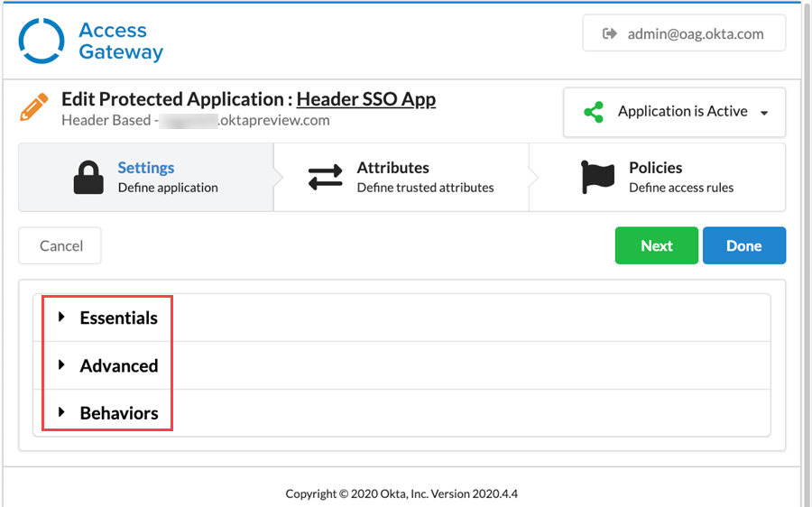Image resolution: width=812 pixels, height=507 pixels.
Task: Click the green share nodes status icon
Action: tap(593, 112)
